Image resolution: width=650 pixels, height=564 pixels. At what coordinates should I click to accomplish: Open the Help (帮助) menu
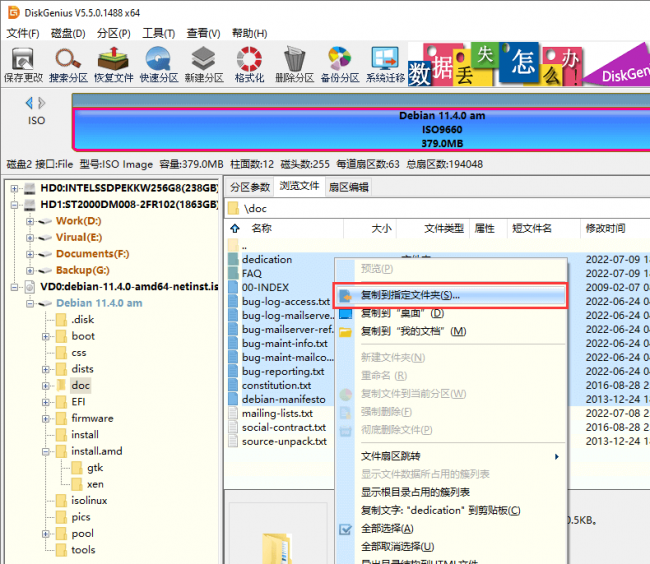tap(250, 33)
